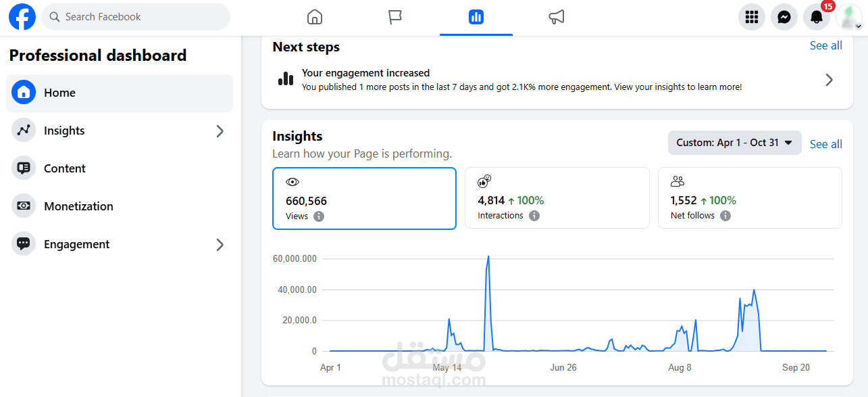The height and width of the screenshot is (397, 868).
Task: Open the notifications bell icon
Action: point(817,17)
